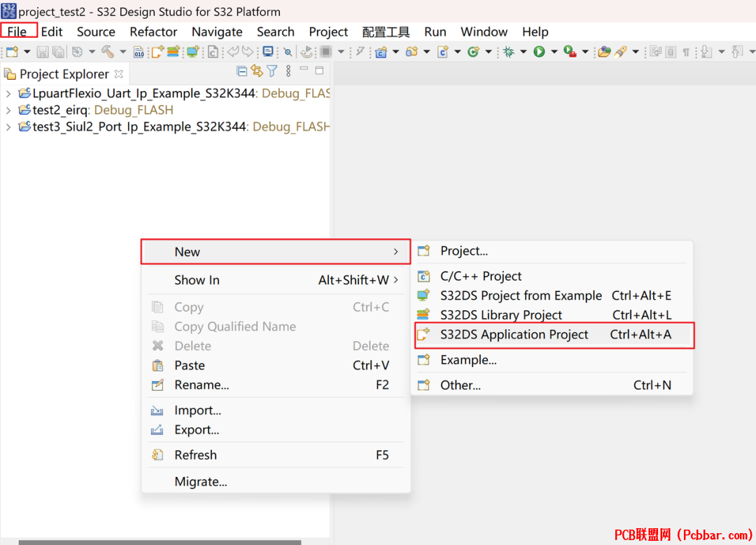Click the green Run play icon

539,52
